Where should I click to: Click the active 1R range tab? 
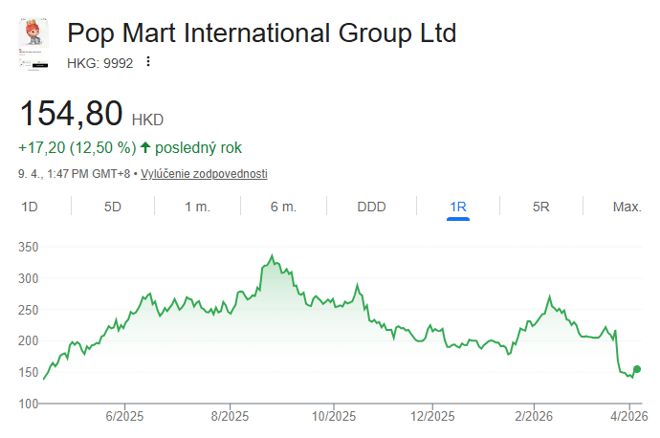pyautogui.click(x=458, y=207)
